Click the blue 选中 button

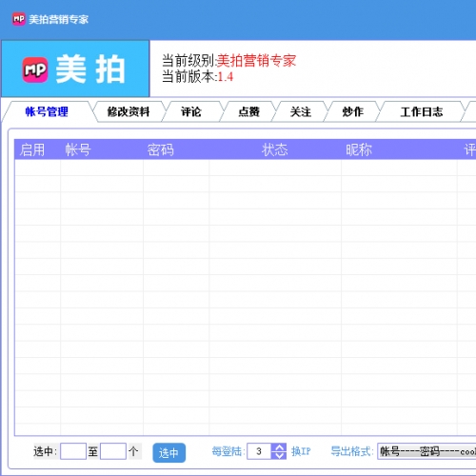pos(169,452)
